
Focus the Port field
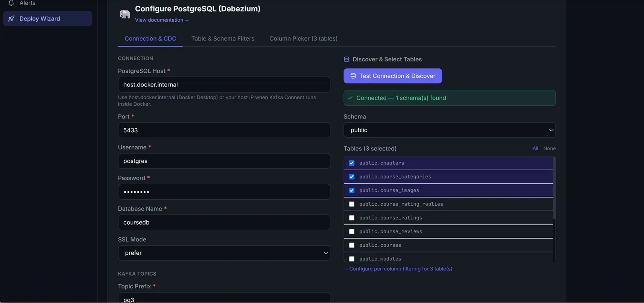pos(224,130)
